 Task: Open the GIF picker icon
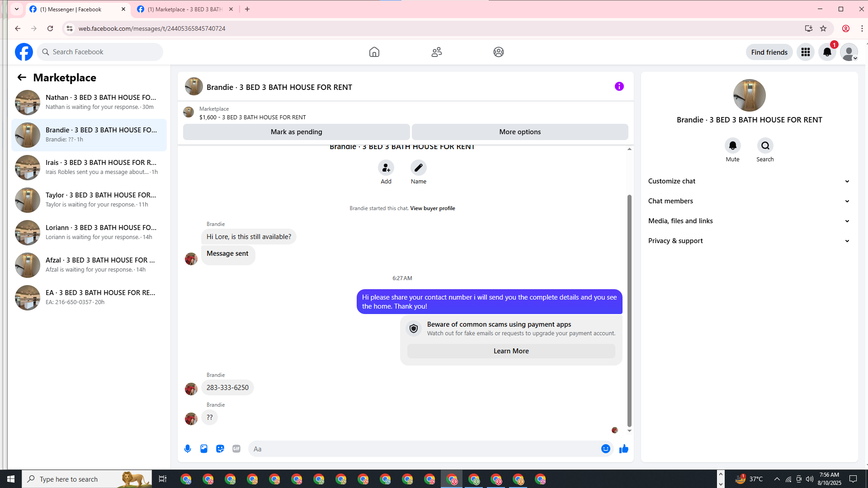pyautogui.click(x=236, y=449)
